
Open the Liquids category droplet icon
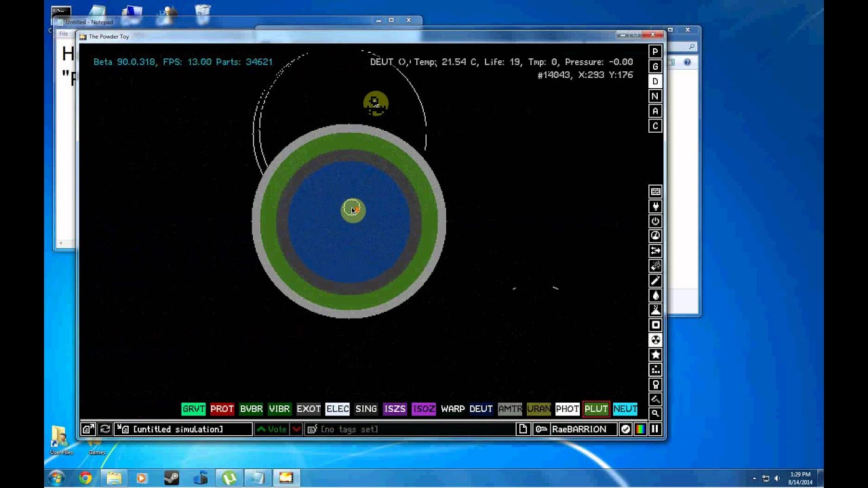click(655, 296)
